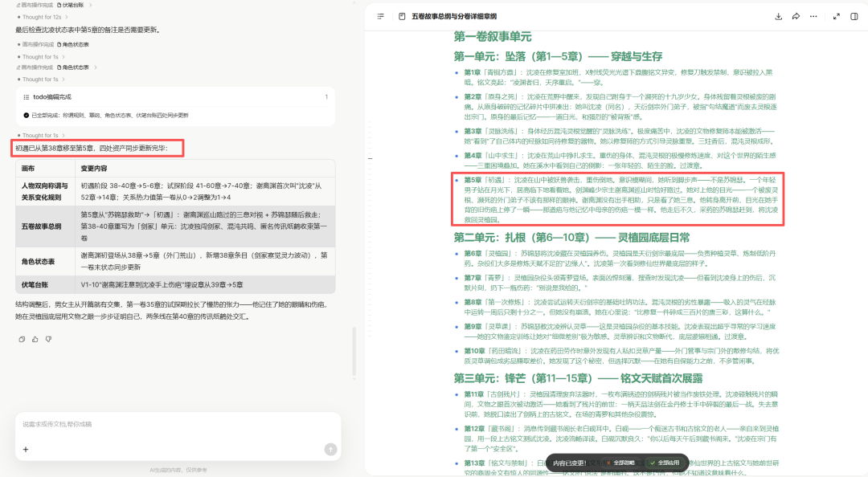
Task: Toggle the split side panel layout icon
Action: 854,17
